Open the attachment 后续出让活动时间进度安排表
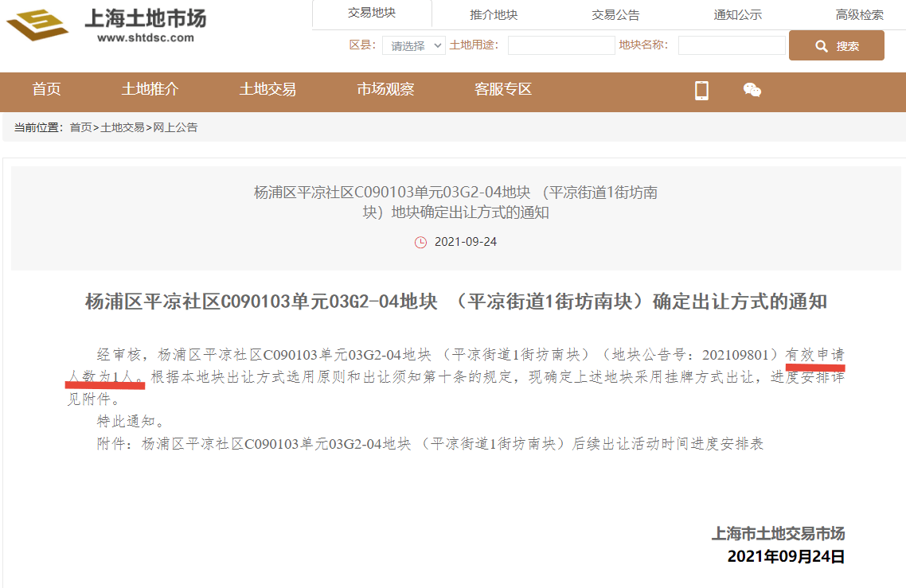The width and height of the screenshot is (906, 588). pyautogui.click(x=452, y=444)
